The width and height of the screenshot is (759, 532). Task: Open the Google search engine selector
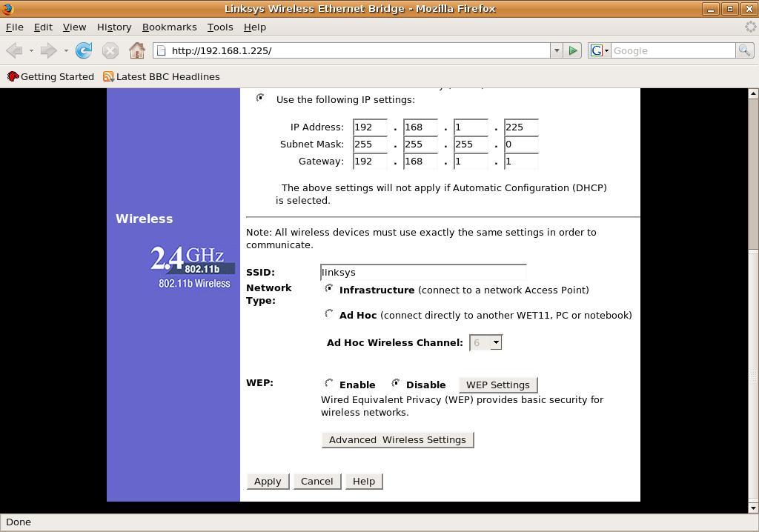(599, 50)
